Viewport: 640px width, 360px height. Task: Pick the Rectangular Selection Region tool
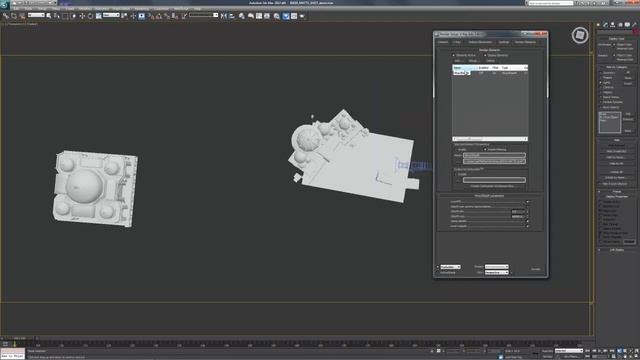click(x=65, y=16)
